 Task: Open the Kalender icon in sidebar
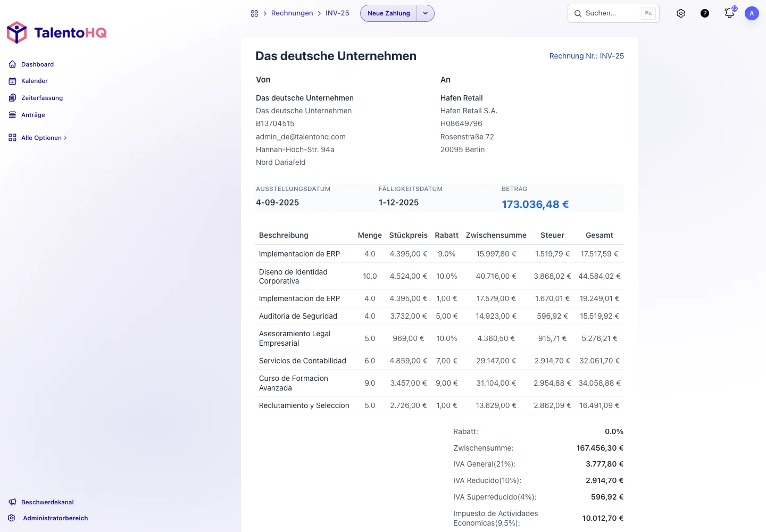(12, 81)
